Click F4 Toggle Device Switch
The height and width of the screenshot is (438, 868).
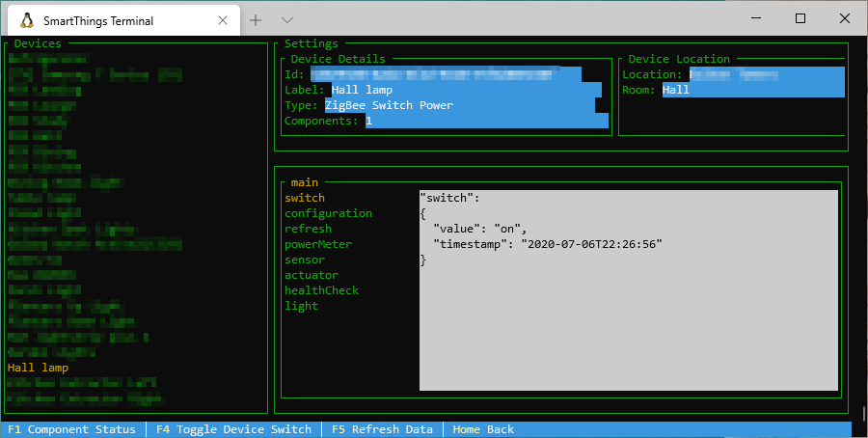(233, 429)
